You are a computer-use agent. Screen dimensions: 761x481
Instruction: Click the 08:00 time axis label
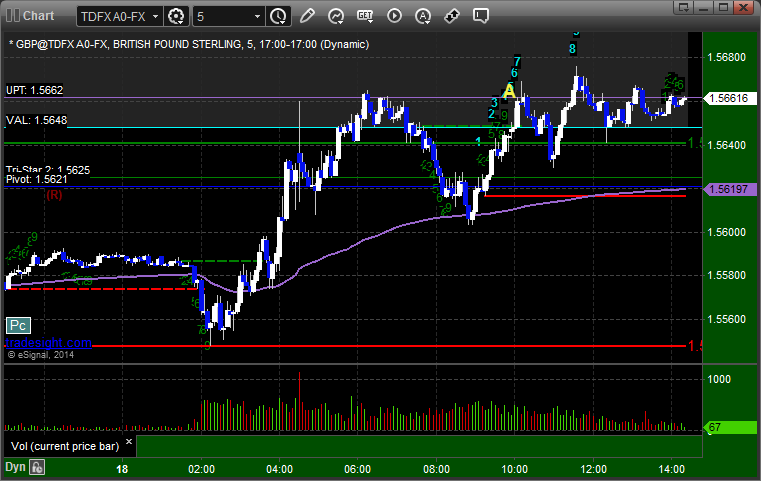tap(436, 469)
